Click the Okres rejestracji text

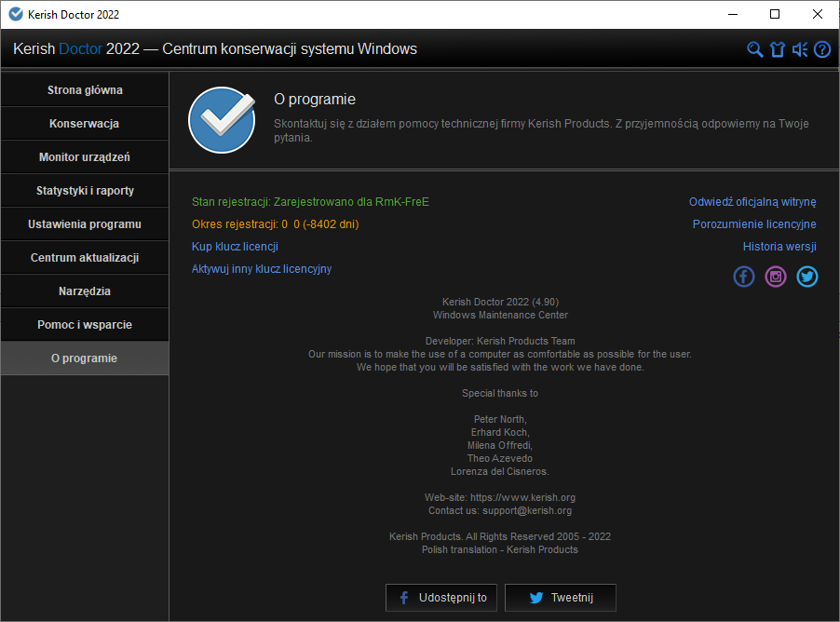(x=276, y=224)
